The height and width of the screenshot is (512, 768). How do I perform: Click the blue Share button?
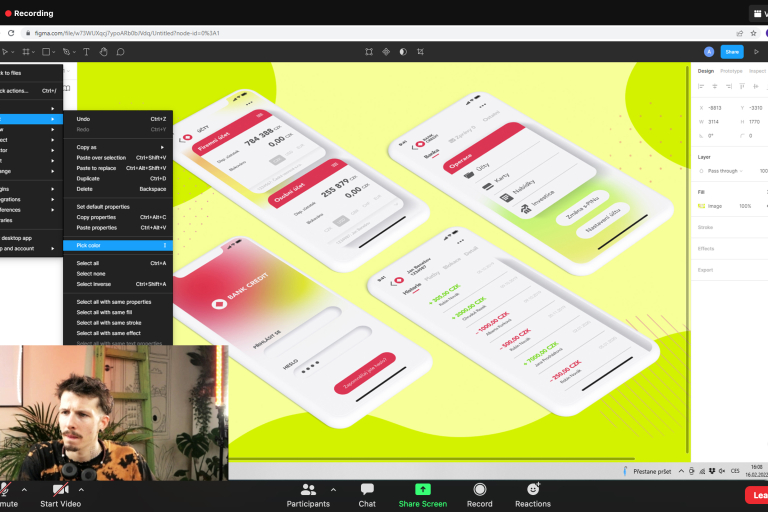(732, 52)
